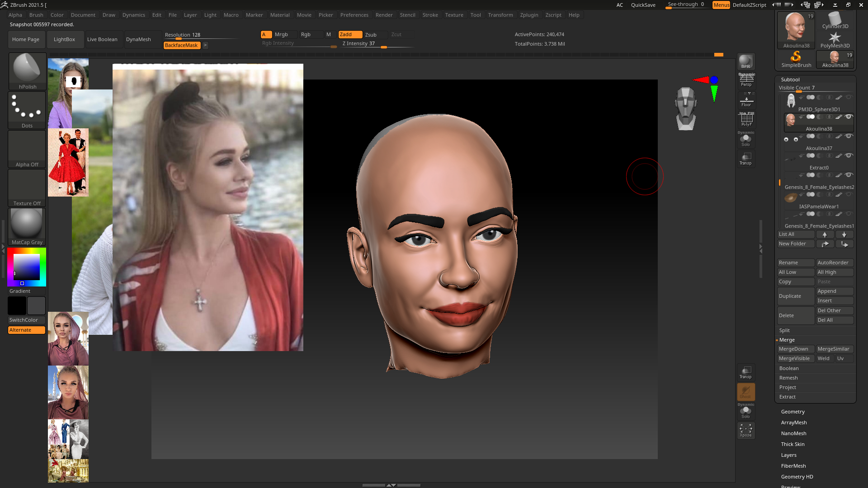Move subtool up with the up arrow

825,235
